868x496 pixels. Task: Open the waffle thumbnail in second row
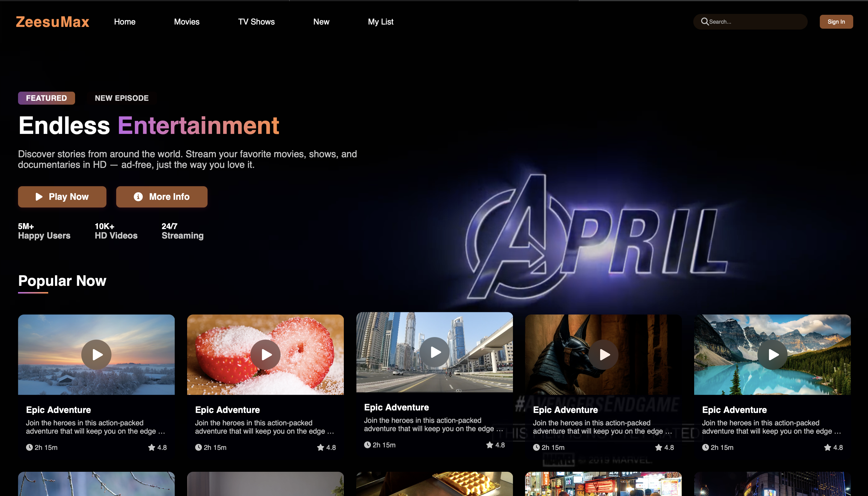coord(434,484)
